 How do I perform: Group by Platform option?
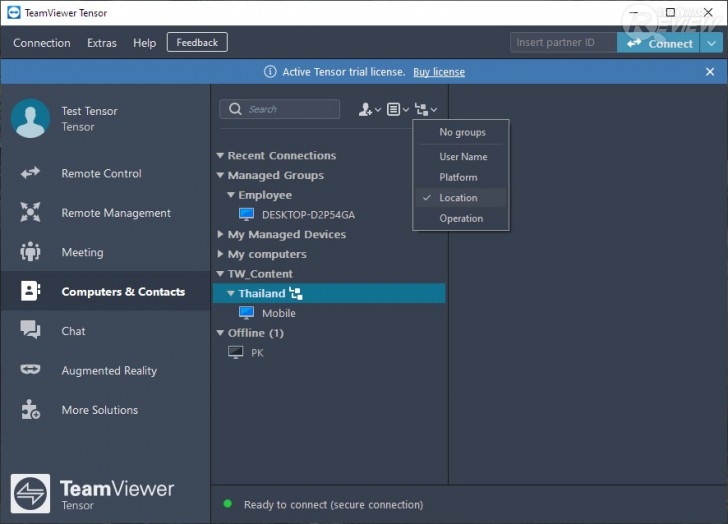click(x=461, y=177)
